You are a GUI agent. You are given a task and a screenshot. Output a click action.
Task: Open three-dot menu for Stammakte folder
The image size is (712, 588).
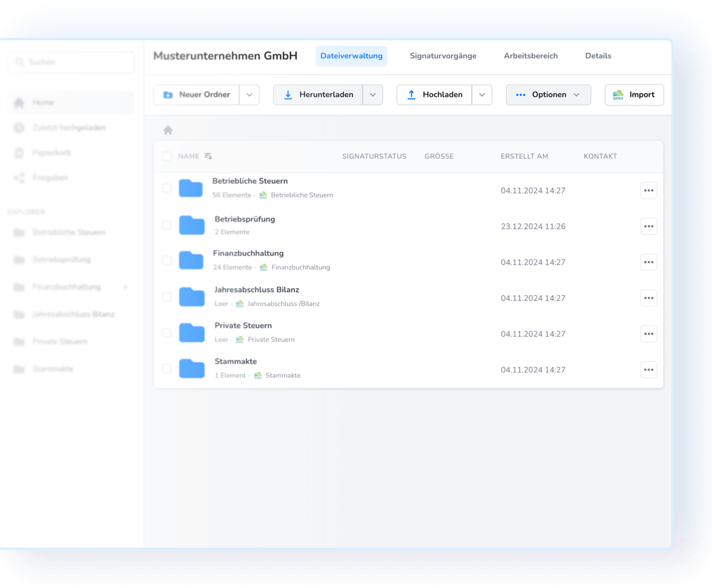tap(648, 370)
